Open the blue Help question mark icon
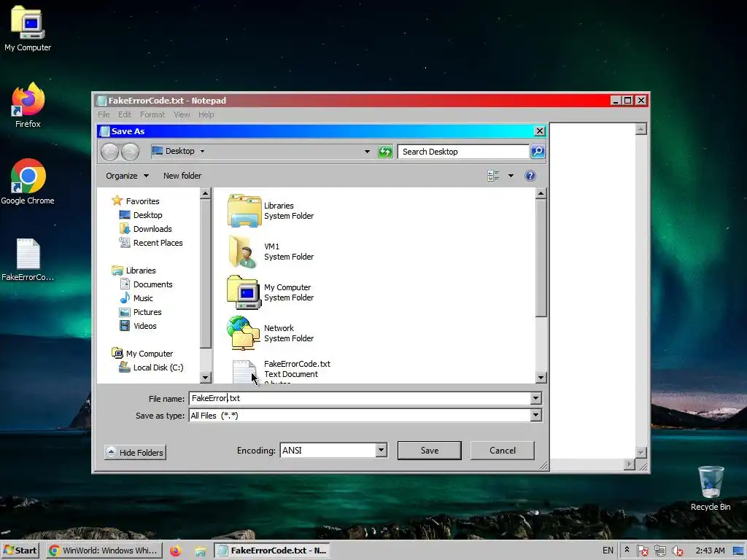 [x=530, y=176]
